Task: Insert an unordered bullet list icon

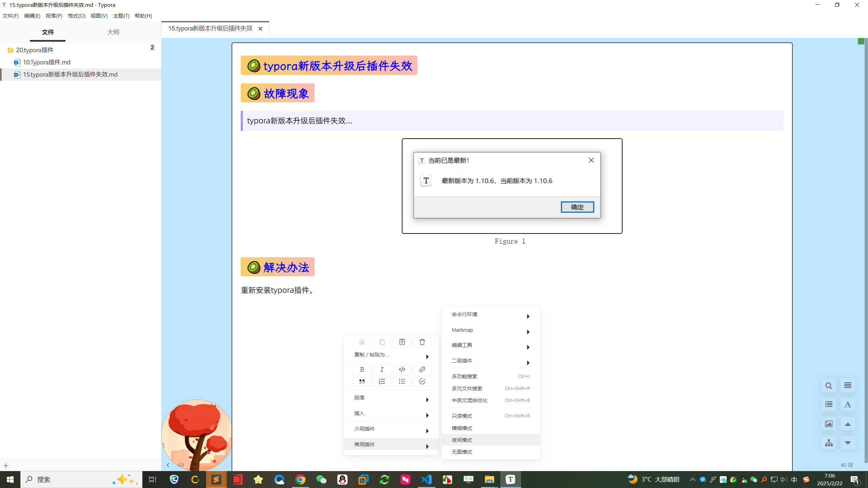Action: point(402,382)
